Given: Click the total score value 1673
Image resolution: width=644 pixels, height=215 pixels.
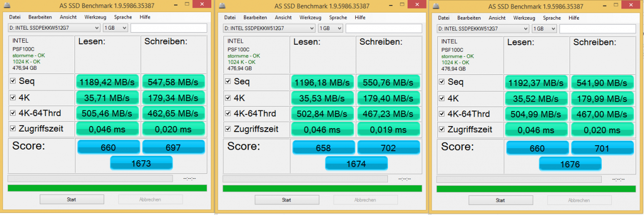Looking at the screenshot, I should point(141,163).
